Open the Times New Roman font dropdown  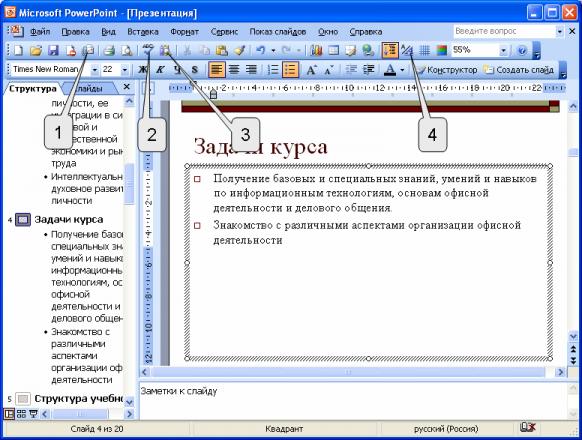[95, 69]
